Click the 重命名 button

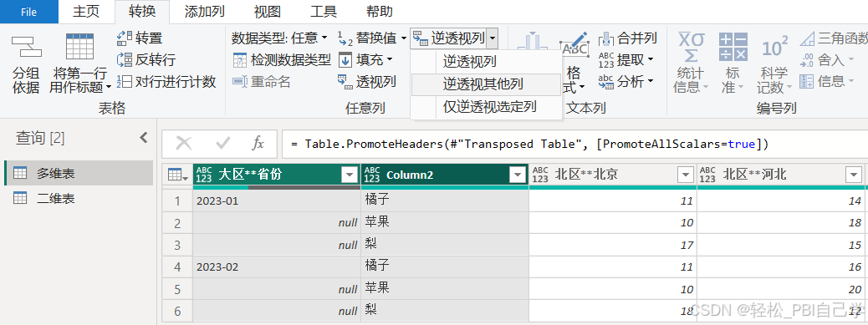[261, 82]
